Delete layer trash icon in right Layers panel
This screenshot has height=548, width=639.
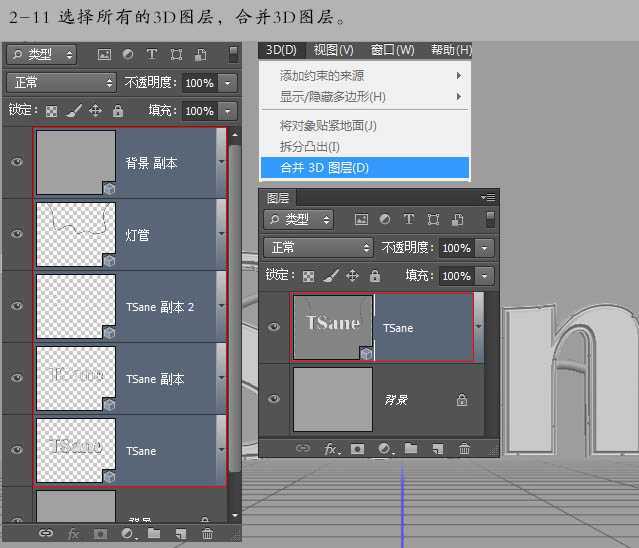(464, 449)
